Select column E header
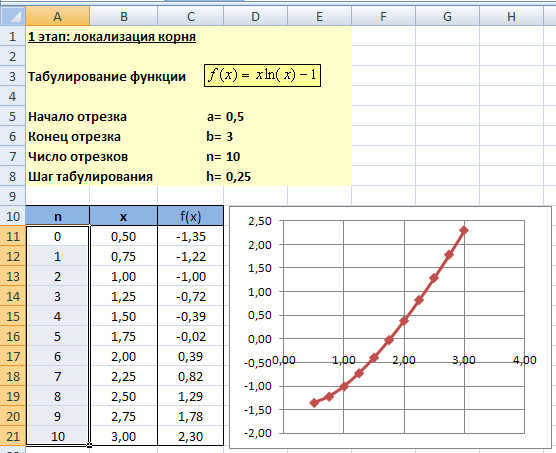This screenshot has width=556, height=453. point(319,16)
